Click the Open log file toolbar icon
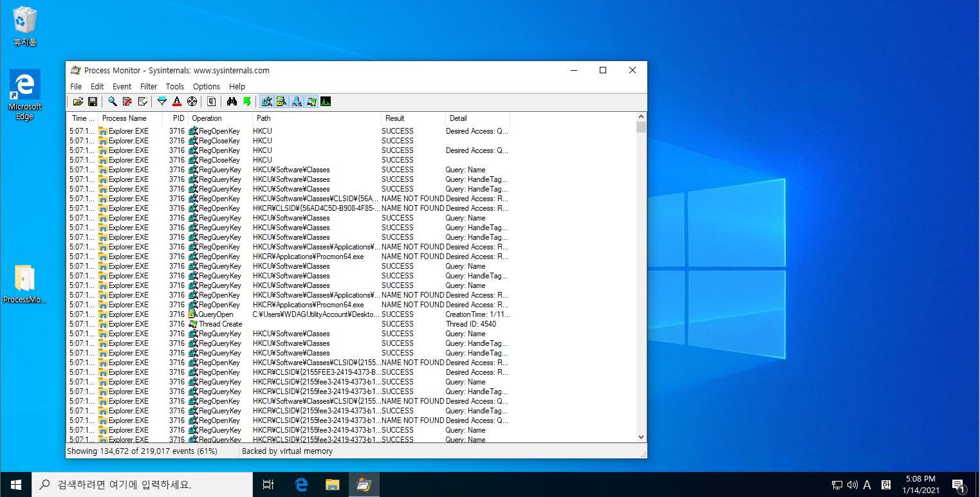This screenshot has height=497, width=980. (78, 102)
